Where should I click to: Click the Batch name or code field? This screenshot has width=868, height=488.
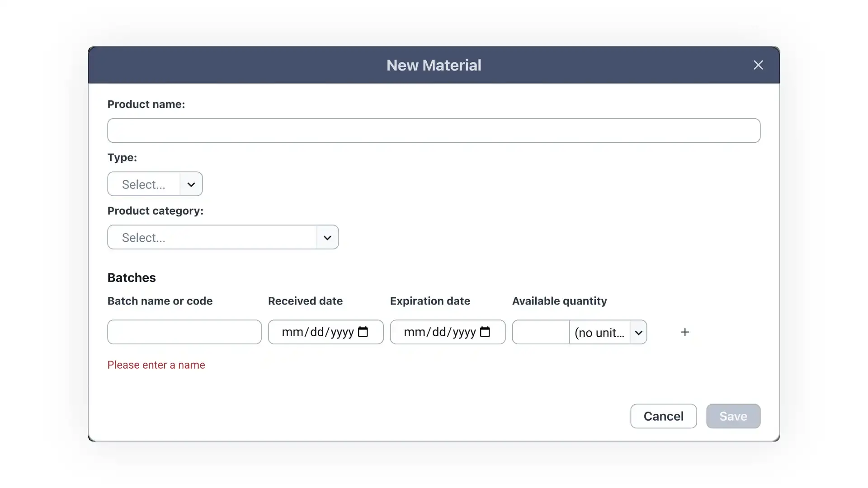184,332
